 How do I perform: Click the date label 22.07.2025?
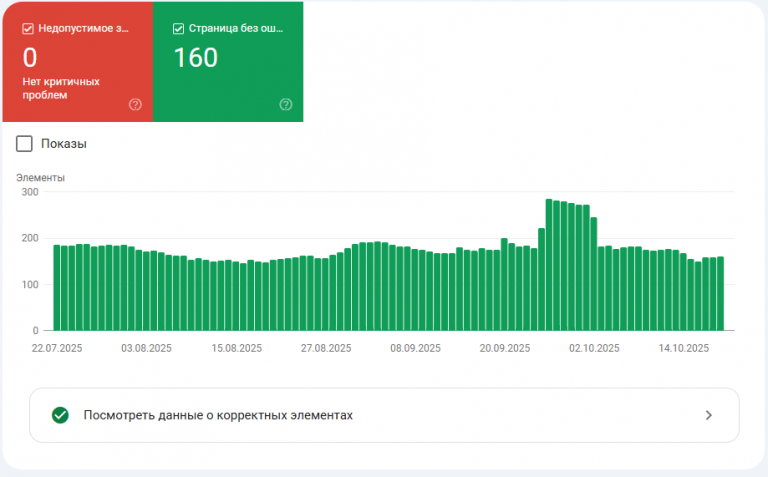tap(57, 348)
